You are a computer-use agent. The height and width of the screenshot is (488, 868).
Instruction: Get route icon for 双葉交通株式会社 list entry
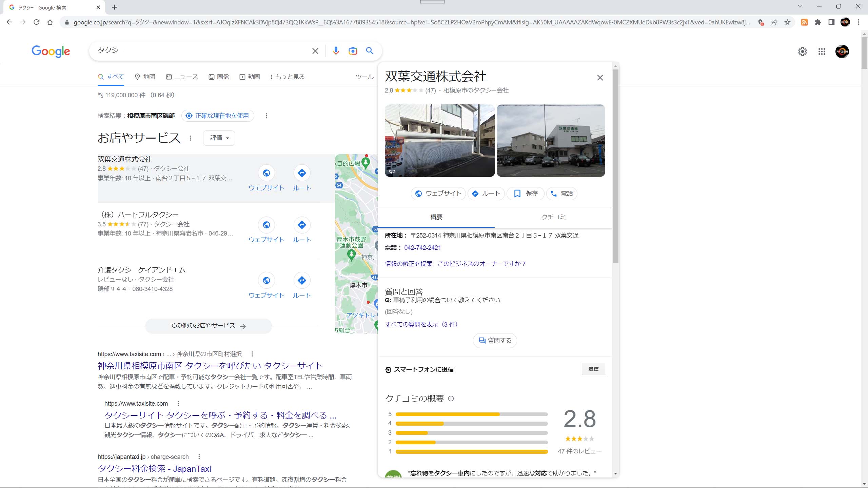[302, 173]
